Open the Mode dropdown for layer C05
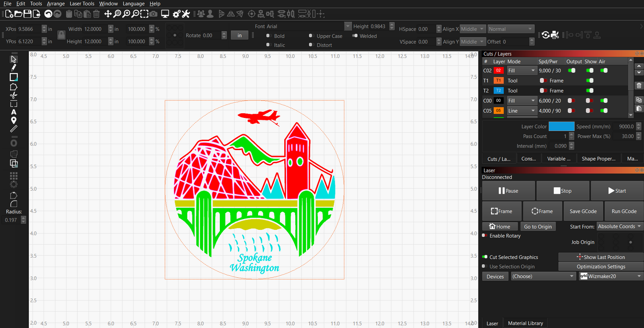Screen dimensions: 644x328 [x=522, y=111]
